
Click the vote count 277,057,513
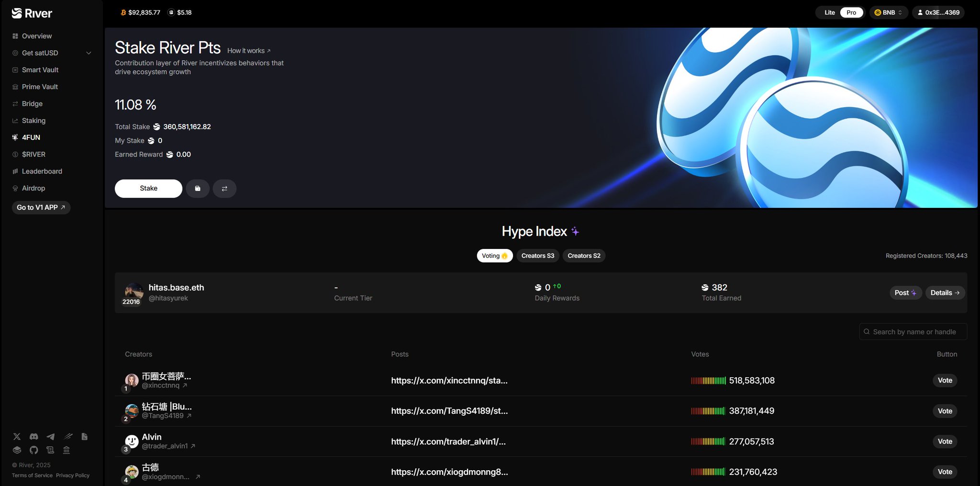pos(751,441)
